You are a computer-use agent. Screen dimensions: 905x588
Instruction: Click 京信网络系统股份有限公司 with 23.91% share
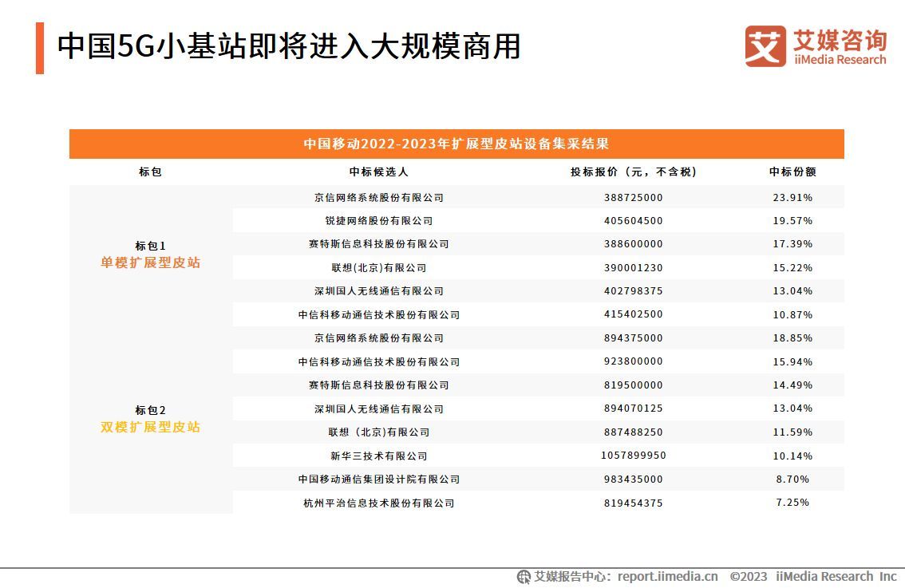[378, 197]
